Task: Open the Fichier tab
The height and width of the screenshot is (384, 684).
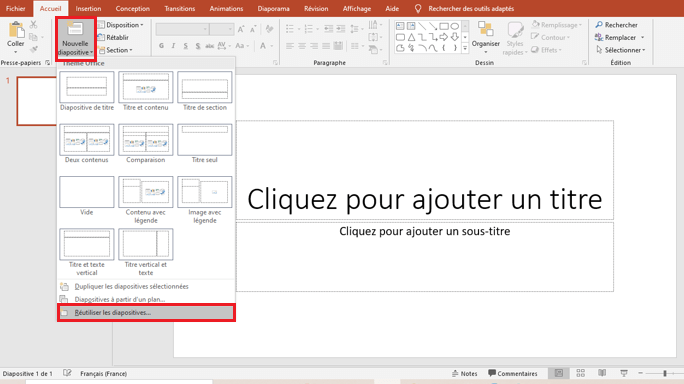Action: 16,9
